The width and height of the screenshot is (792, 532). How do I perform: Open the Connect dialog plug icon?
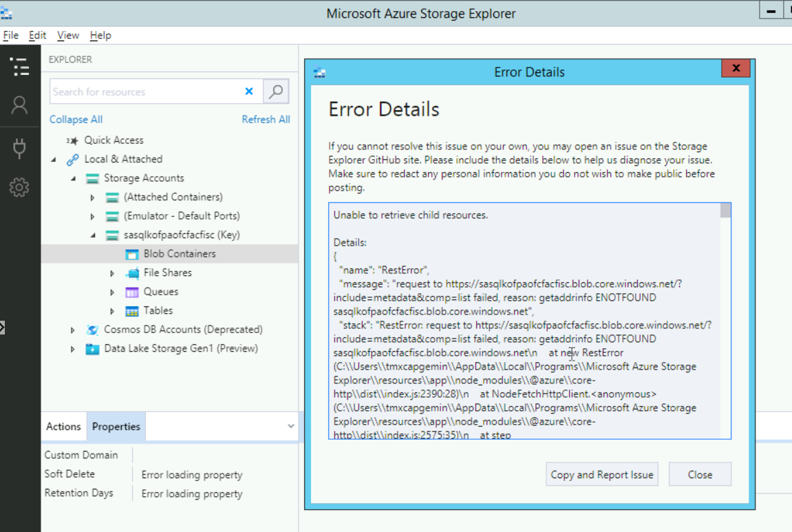(x=20, y=148)
